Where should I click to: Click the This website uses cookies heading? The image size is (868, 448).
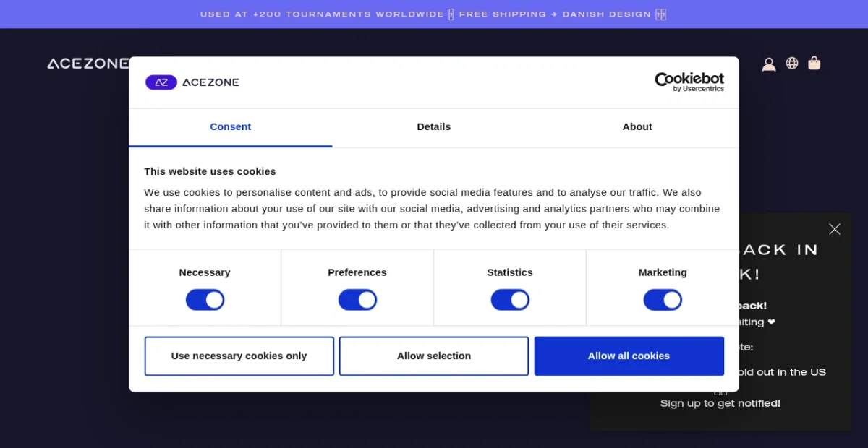click(210, 171)
